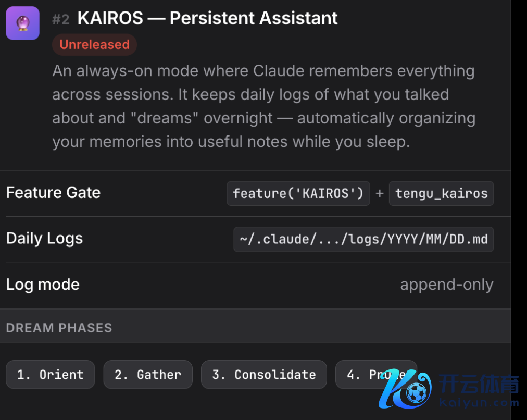Open the Kaiyun.com watermark link
The image size is (527, 420).
pos(479,403)
